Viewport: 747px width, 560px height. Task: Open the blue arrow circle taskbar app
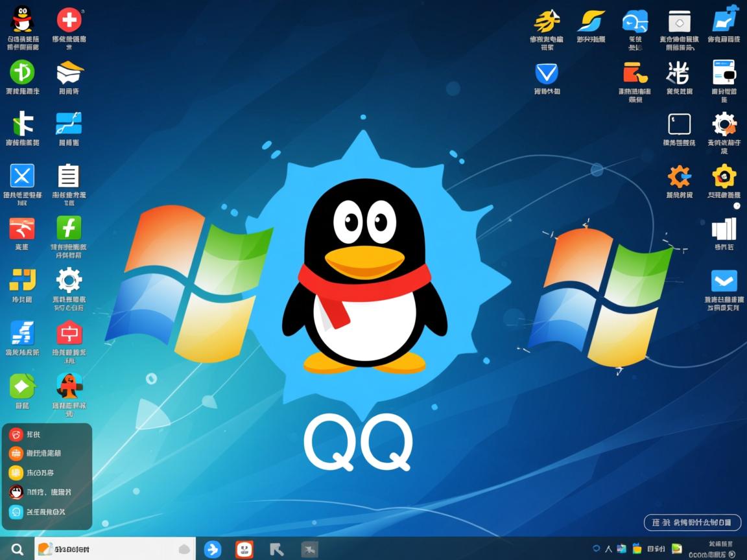tap(213, 549)
